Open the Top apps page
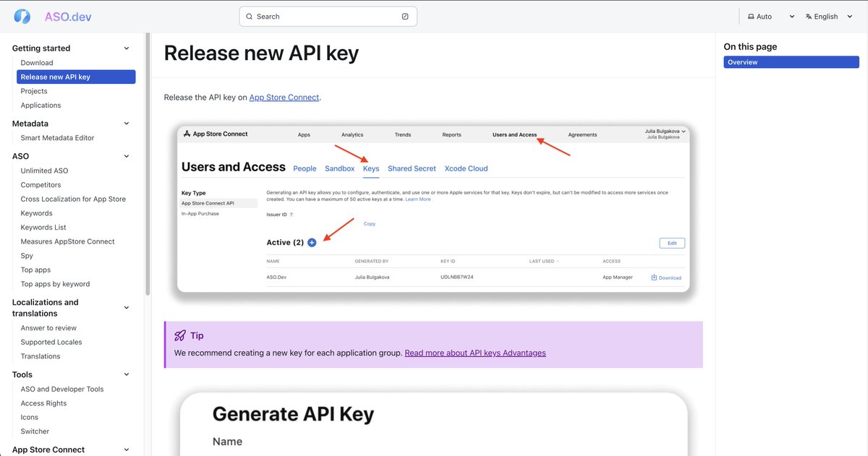Image resolution: width=868 pixels, height=456 pixels. (35, 270)
